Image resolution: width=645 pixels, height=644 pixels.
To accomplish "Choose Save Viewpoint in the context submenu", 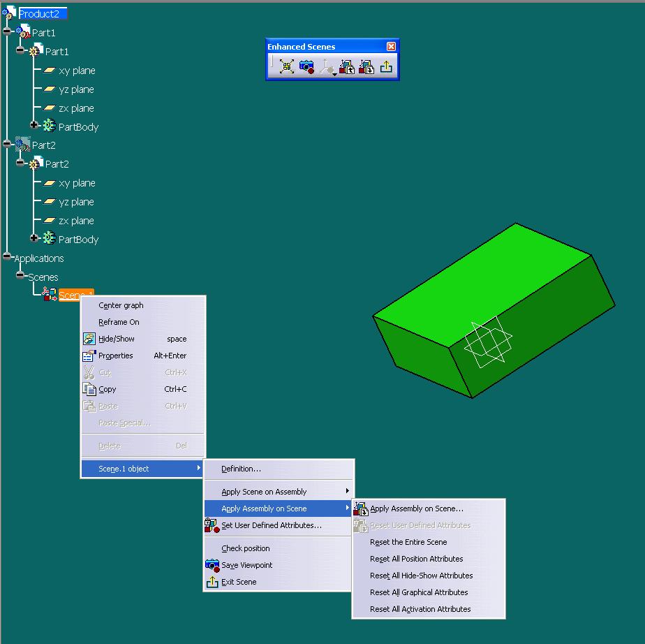I will [279, 565].
